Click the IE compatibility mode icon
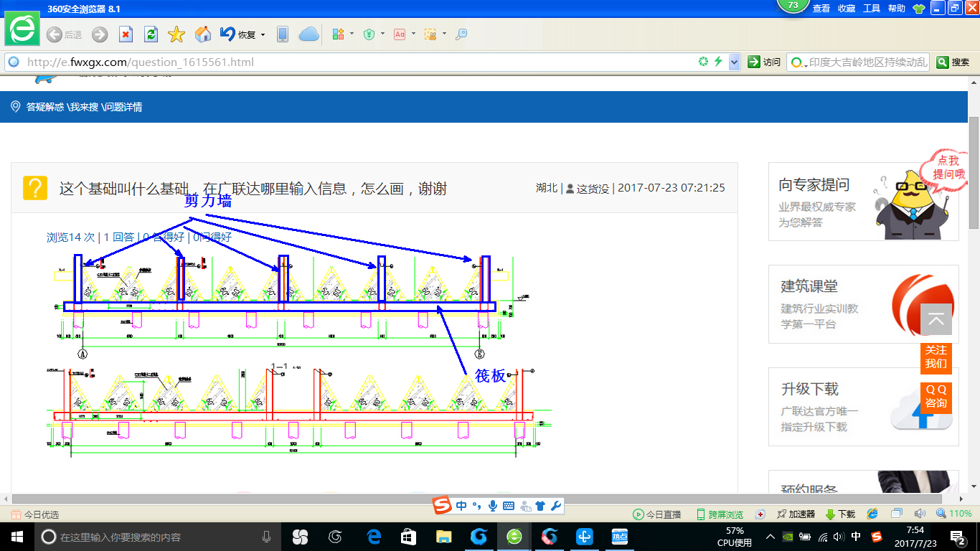 pyautogui.click(x=872, y=514)
